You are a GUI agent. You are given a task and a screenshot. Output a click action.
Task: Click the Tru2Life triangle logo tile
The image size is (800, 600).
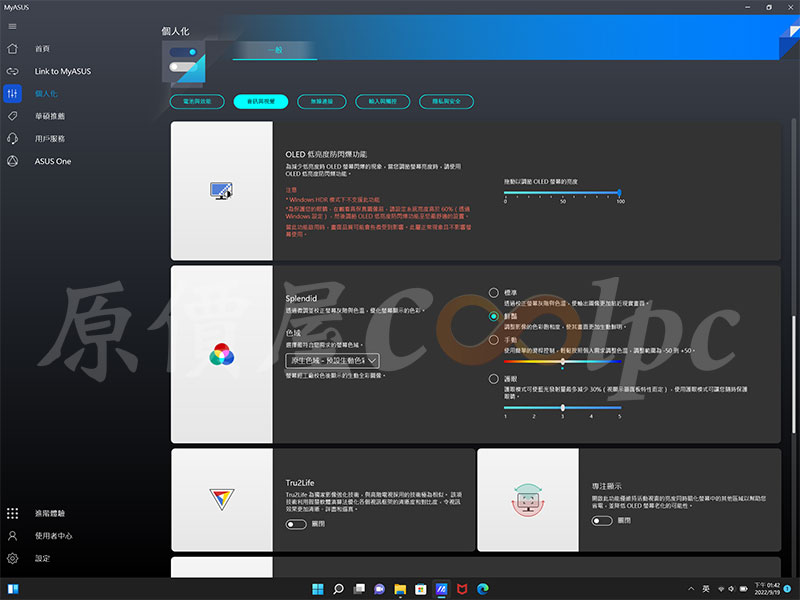pyautogui.click(x=221, y=499)
